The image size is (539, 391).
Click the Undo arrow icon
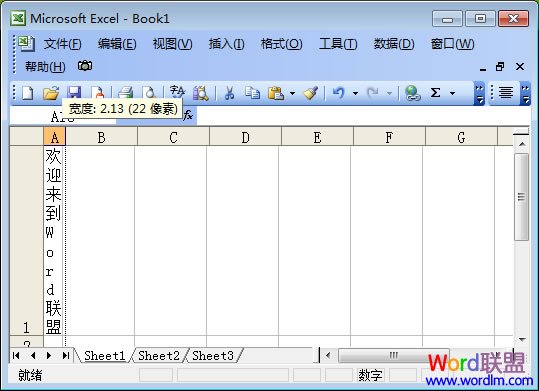[x=339, y=93]
